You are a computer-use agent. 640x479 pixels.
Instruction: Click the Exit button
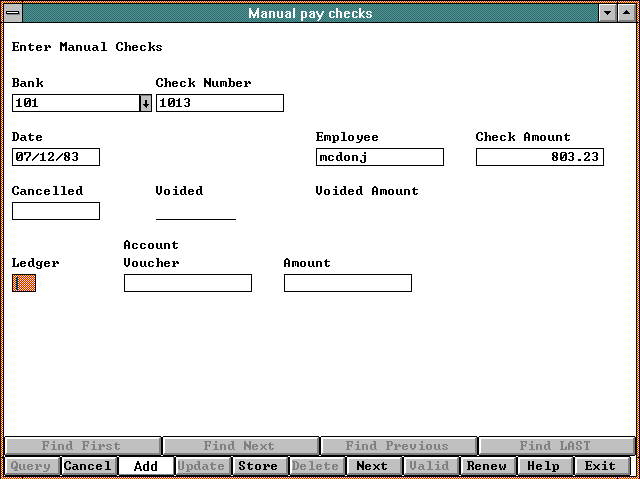600,466
